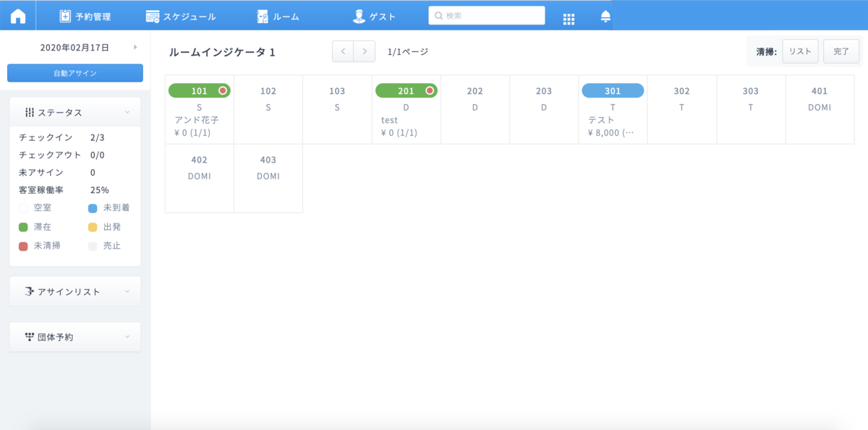Open the notifications bell icon

(x=605, y=17)
